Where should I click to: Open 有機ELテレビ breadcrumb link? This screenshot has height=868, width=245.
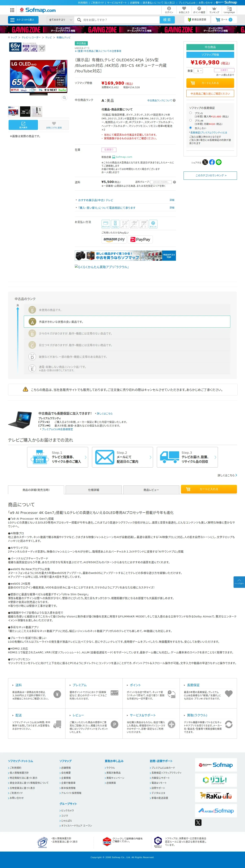(x=63, y=37)
